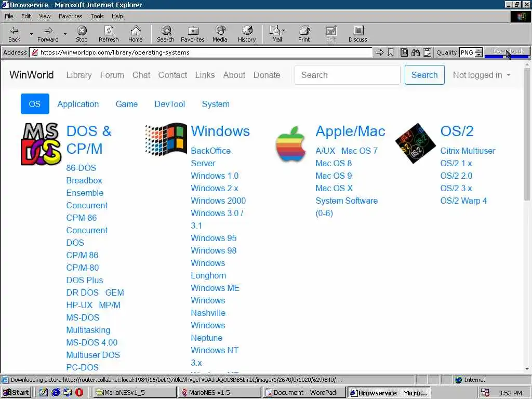The image size is (532, 399).
Task: Click the Download button
Action: [x=507, y=52]
